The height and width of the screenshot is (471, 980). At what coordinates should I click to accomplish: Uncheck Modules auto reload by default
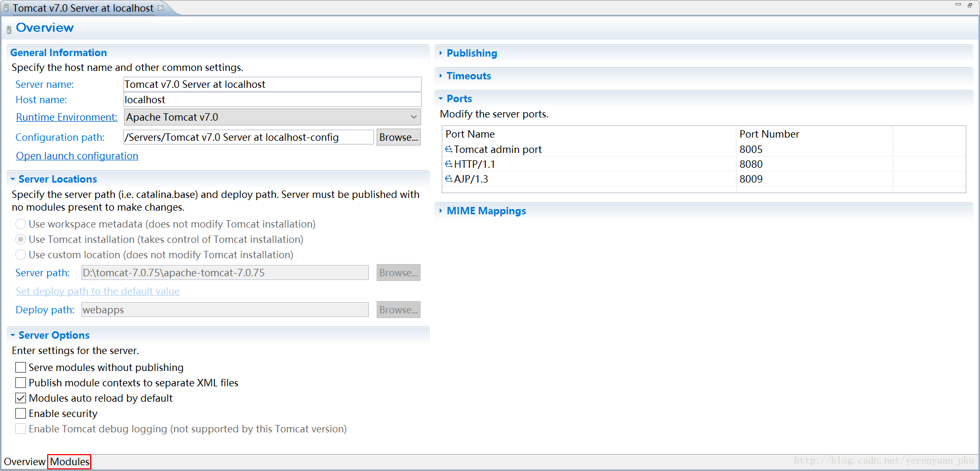point(21,398)
